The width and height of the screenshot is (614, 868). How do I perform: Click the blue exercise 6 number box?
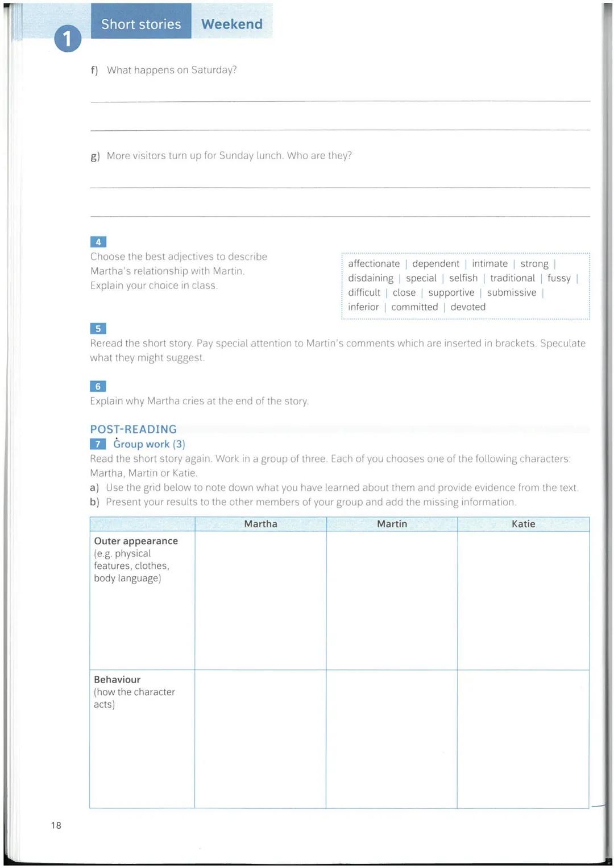[98, 386]
